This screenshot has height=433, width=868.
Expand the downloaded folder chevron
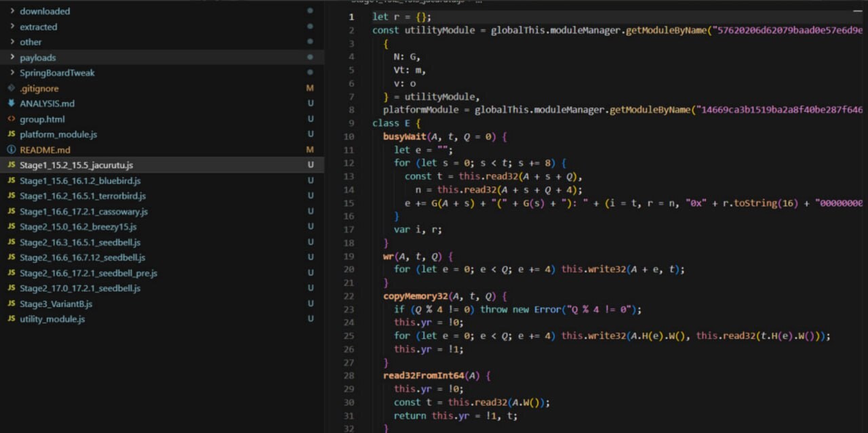[x=12, y=12]
